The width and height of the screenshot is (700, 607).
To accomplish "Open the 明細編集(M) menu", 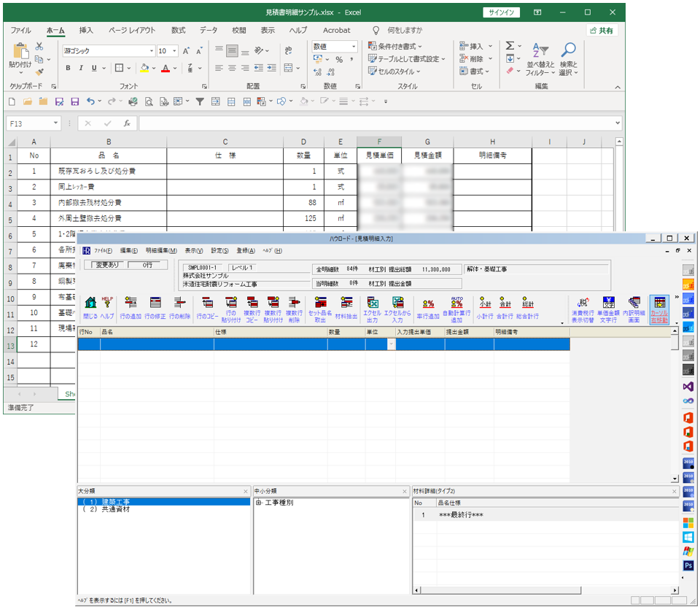I will pos(160,250).
